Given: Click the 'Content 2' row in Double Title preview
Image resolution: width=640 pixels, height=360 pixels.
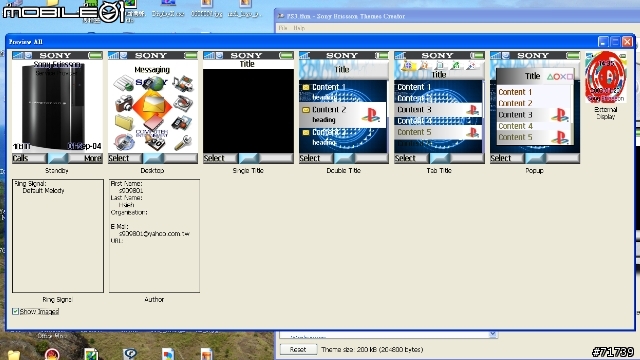Looking at the screenshot, I should [342, 114].
